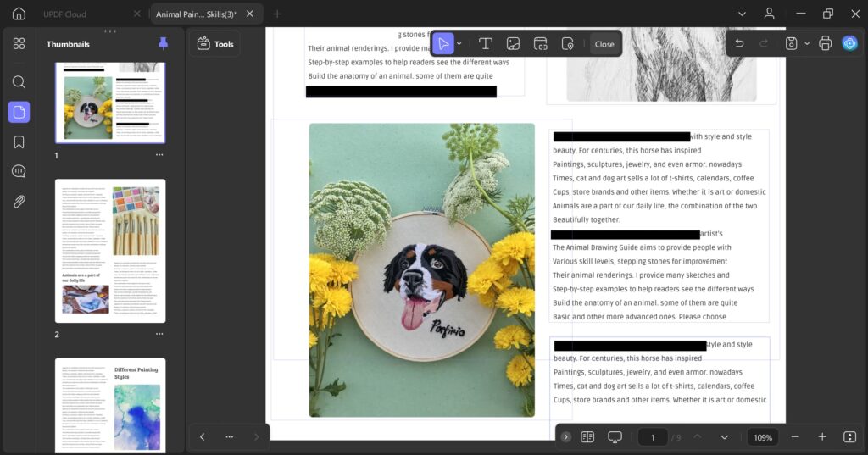The height and width of the screenshot is (455, 868).
Task: Toggle the page display mode
Action: coord(587,437)
